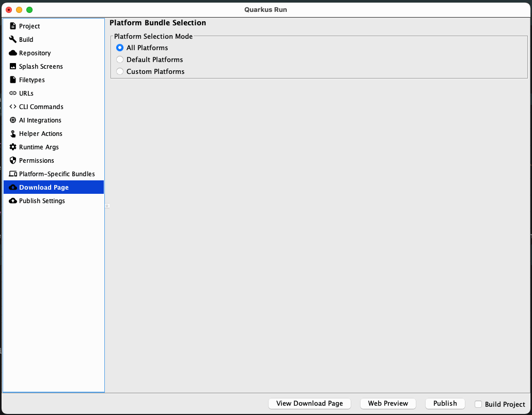Click the Helper Actions touch icon
This screenshot has width=532, height=415.
click(13, 133)
